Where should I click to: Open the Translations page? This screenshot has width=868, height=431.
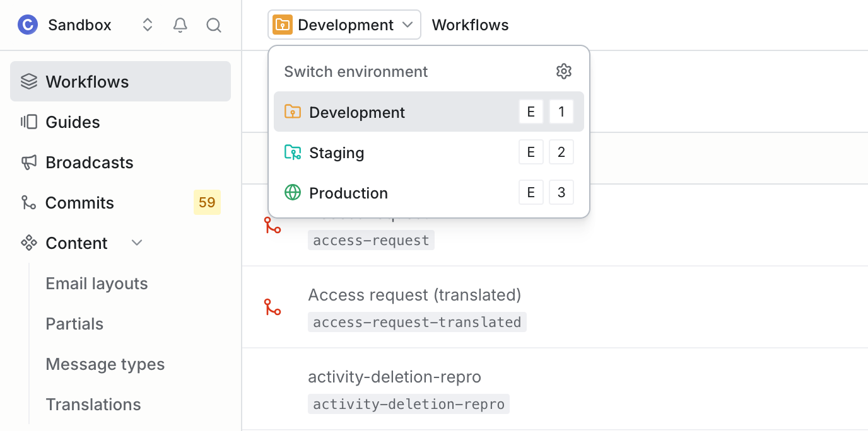click(93, 404)
